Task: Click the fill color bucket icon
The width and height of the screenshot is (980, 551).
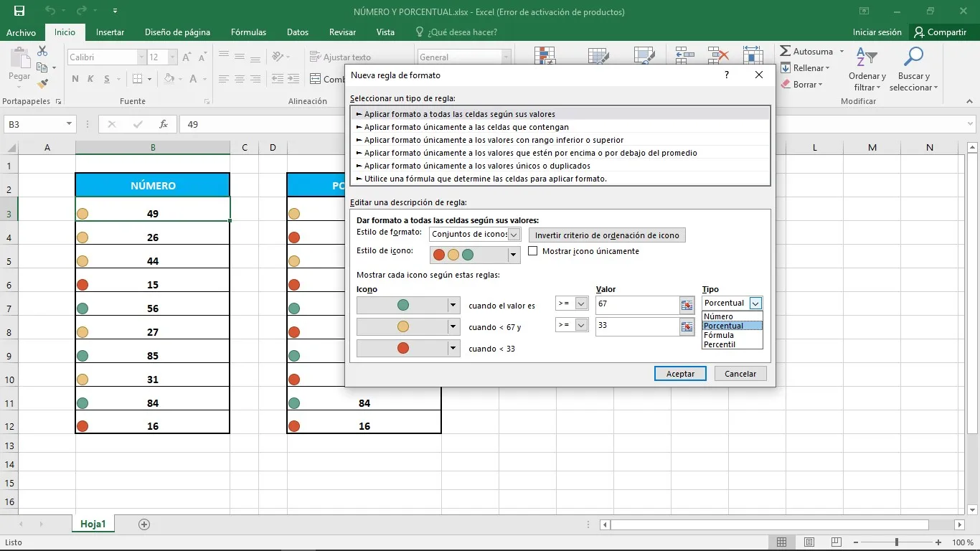Action: 169,79
